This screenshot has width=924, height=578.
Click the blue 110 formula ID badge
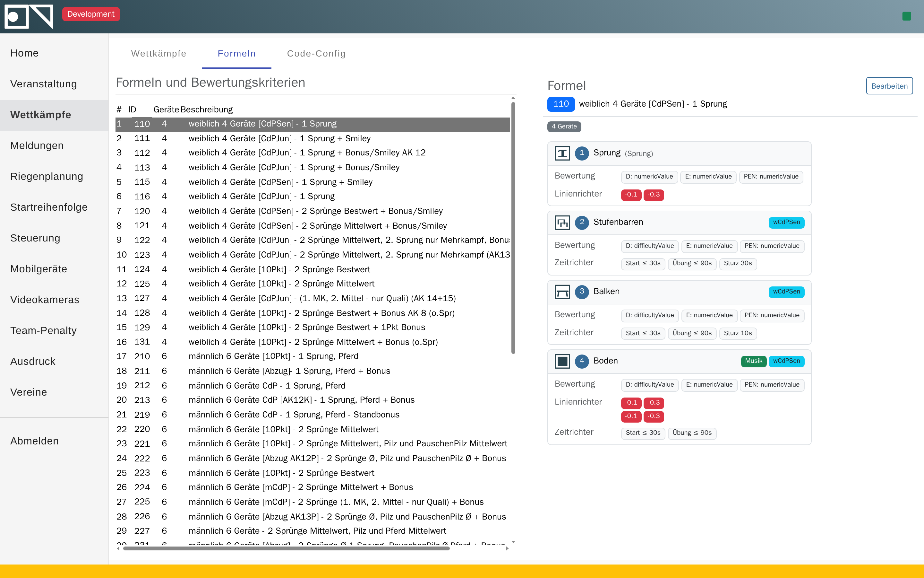click(x=561, y=104)
